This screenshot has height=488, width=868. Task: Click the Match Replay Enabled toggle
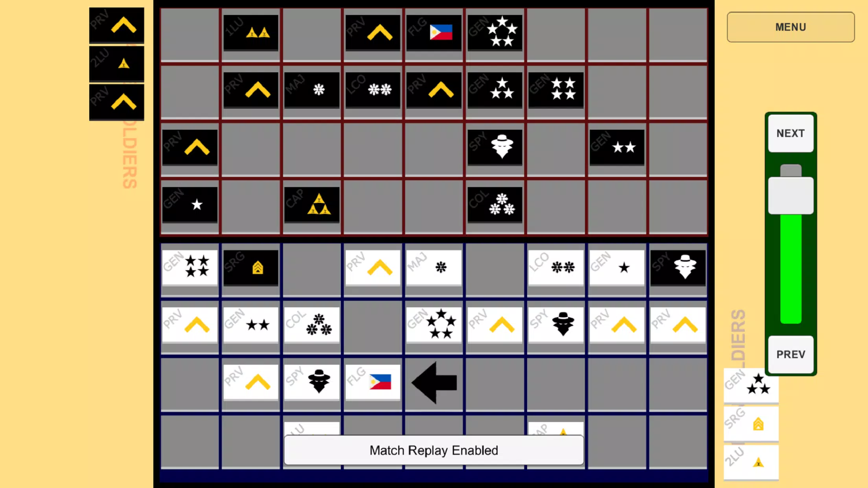[433, 450]
